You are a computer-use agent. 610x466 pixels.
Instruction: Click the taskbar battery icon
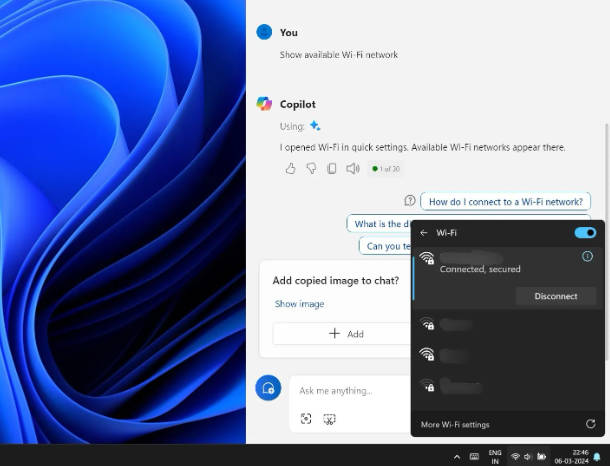pos(541,457)
